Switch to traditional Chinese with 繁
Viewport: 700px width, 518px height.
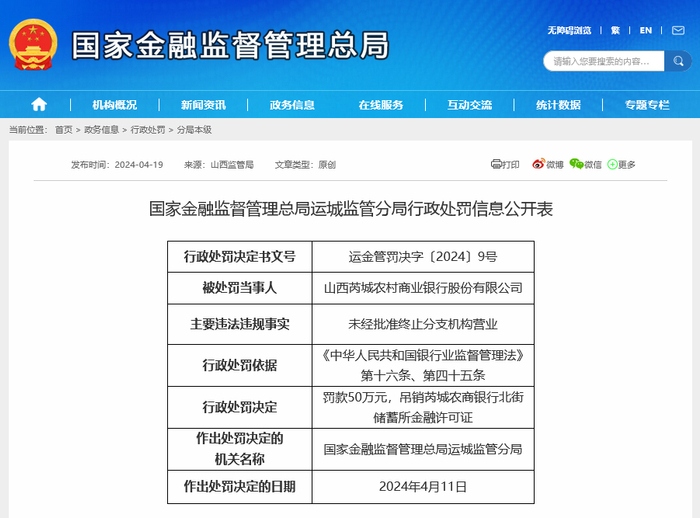[x=615, y=30]
